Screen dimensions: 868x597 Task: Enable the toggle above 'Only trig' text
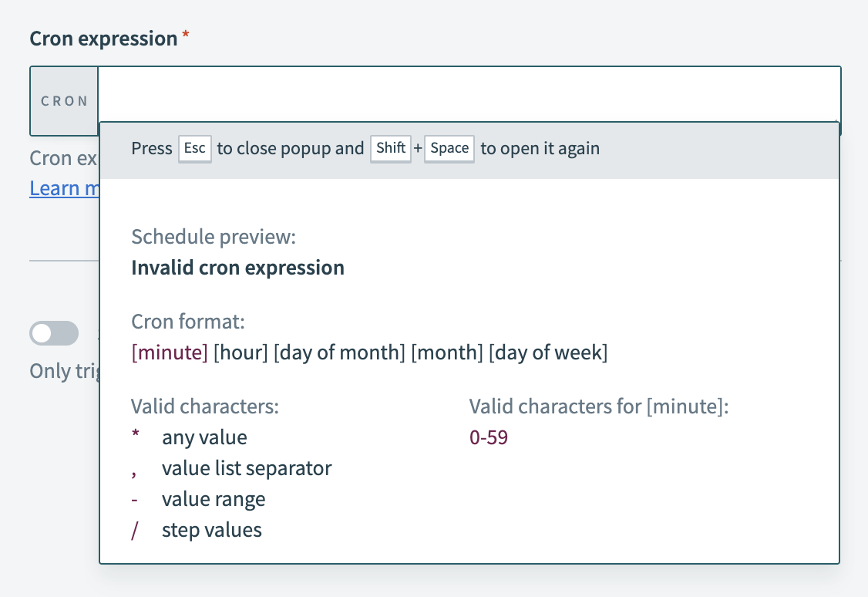tap(53, 333)
